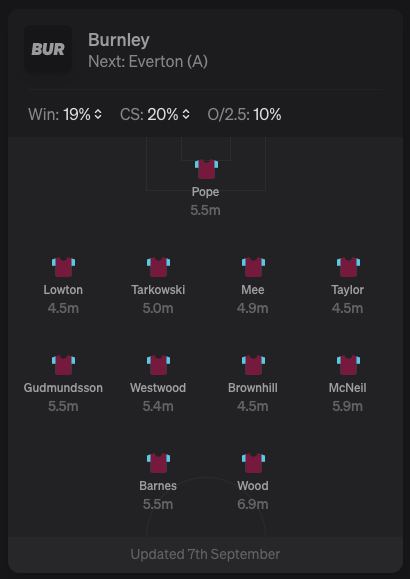
Task: Click Pope's 5.5m price
Action: (x=205, y=210)
